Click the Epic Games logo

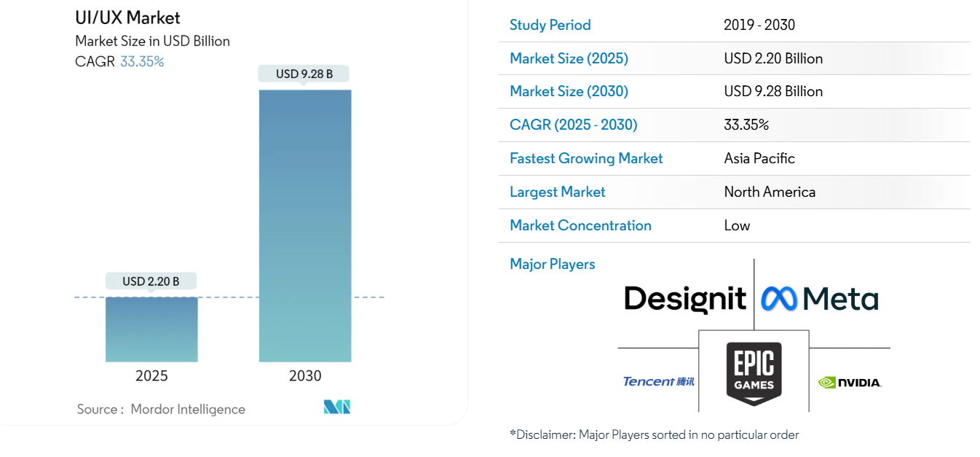click(754, 374)
